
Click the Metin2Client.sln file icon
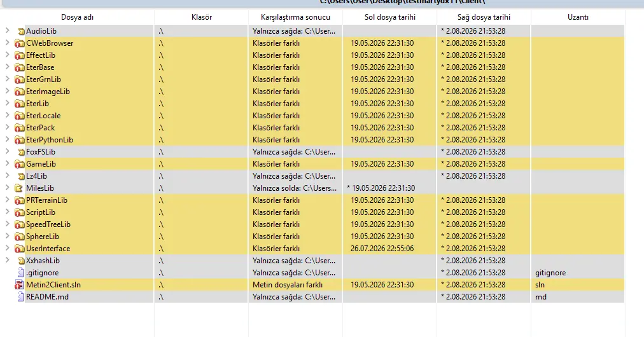pyautogui.click(x=19, y=285)
